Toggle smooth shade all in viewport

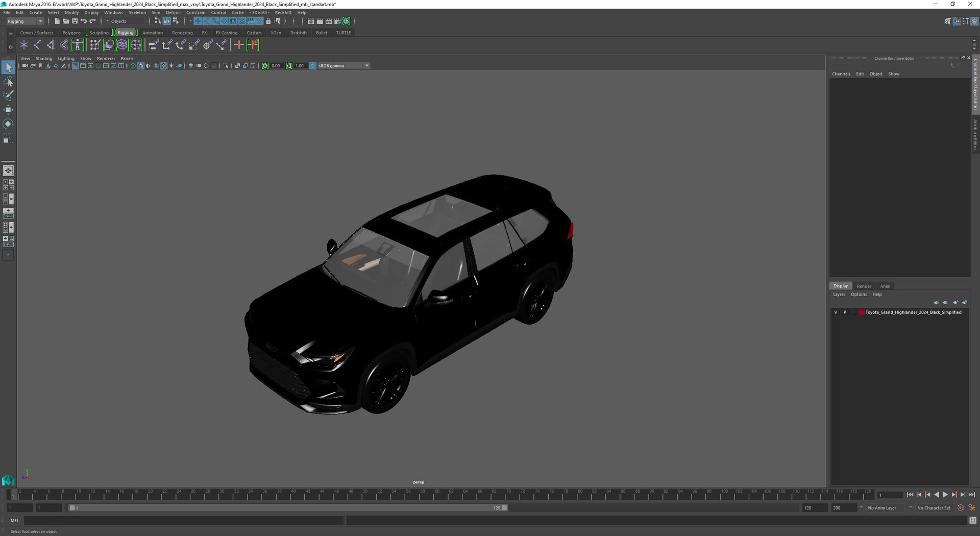point(141,66)
